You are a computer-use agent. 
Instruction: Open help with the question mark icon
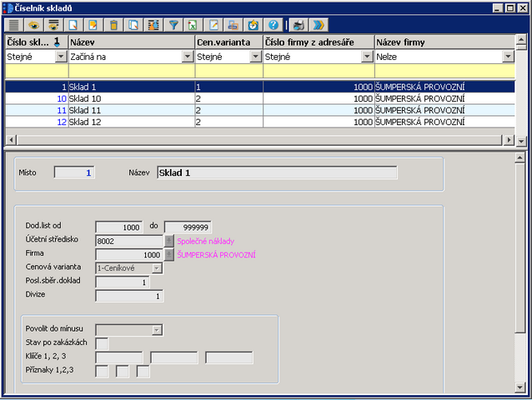pyautogui.click(x=273, y=25)
